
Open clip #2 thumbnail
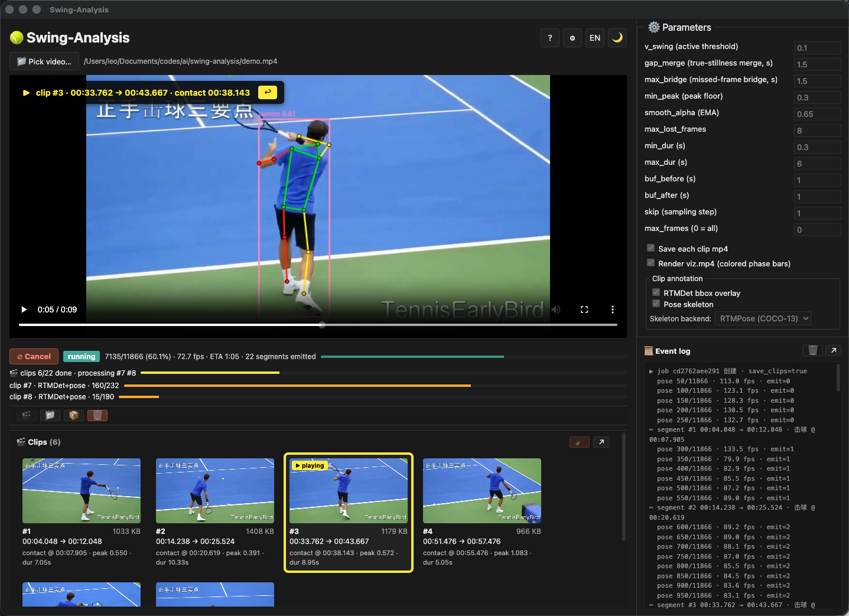click(215, 491)
